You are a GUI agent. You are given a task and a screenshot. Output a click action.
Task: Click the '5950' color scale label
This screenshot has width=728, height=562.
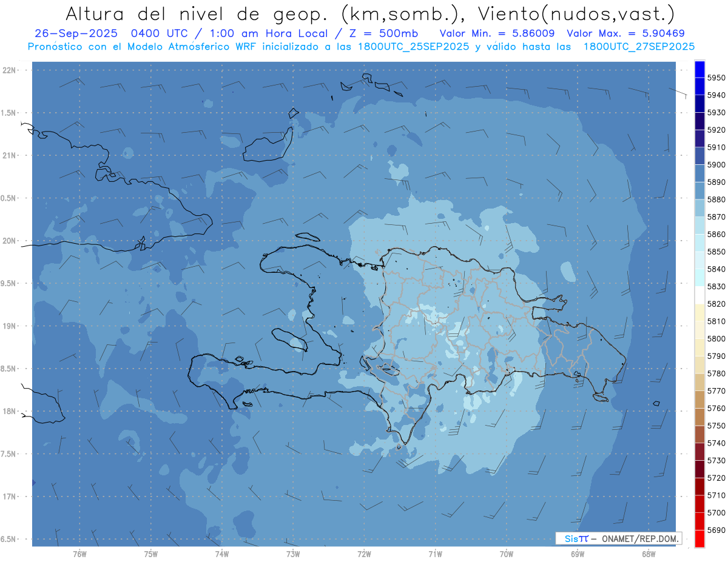[716, 78]
